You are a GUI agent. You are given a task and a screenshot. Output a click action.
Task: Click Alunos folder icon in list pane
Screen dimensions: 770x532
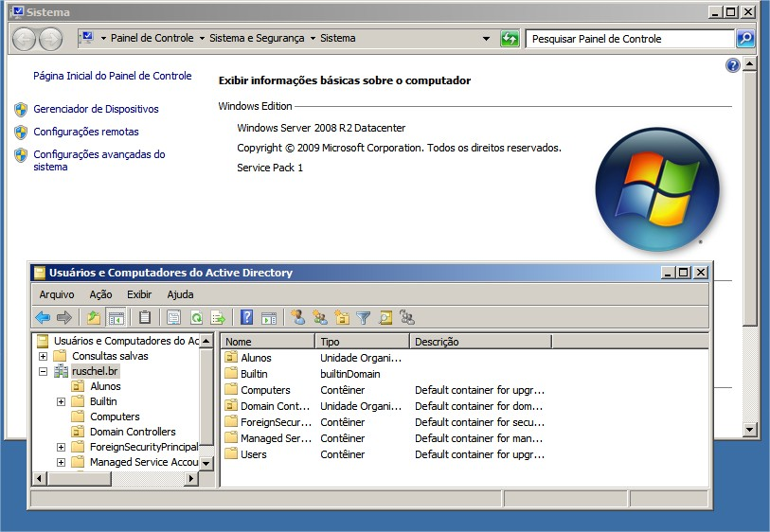tap(231, 357)
